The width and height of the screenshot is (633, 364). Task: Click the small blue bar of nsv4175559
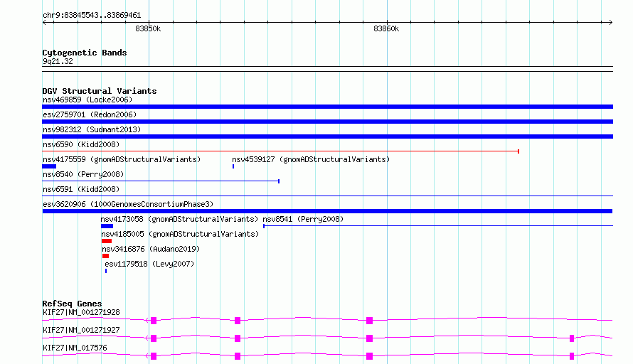click(x=49, y=166)
